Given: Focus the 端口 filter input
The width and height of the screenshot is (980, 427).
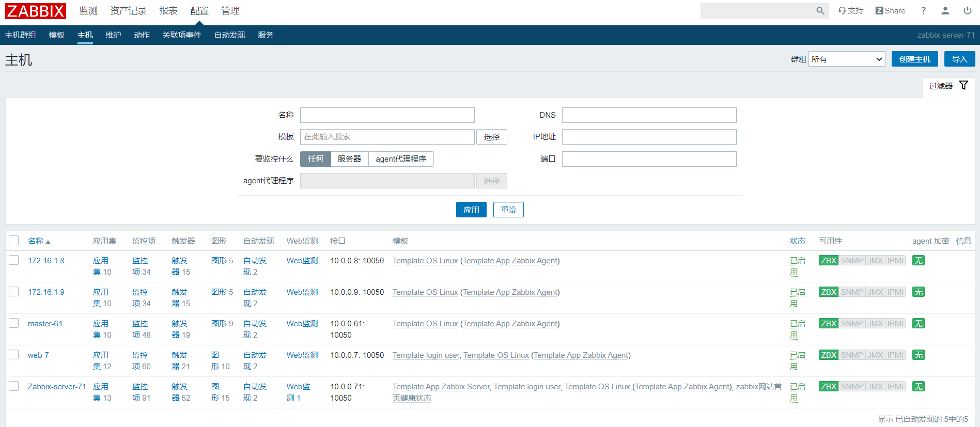Looking at the screenshot, I should (649, 159).
